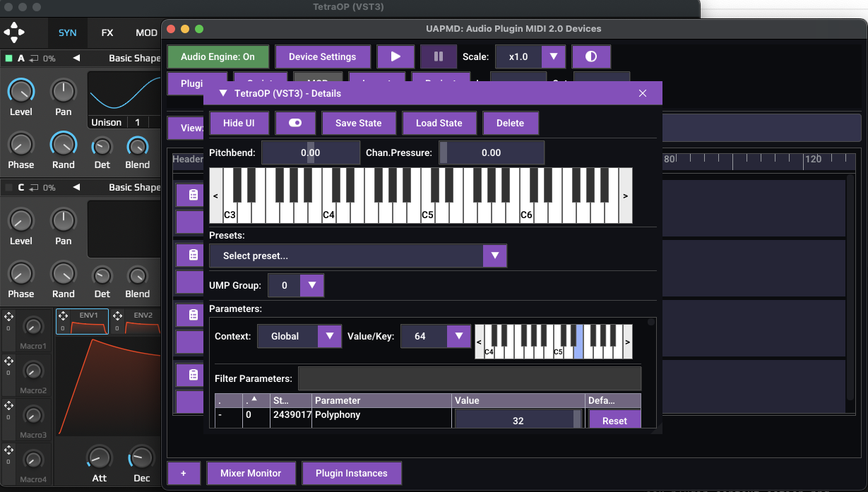Image resolution: width=868 pixels, height=492 pixels.
Task: Click oscillator C retrigger arrow icon
Action: (x=34, y=188)
